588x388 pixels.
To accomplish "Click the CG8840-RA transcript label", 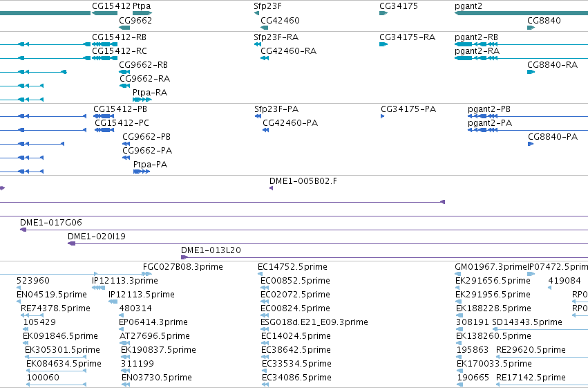I will [552, 64].
